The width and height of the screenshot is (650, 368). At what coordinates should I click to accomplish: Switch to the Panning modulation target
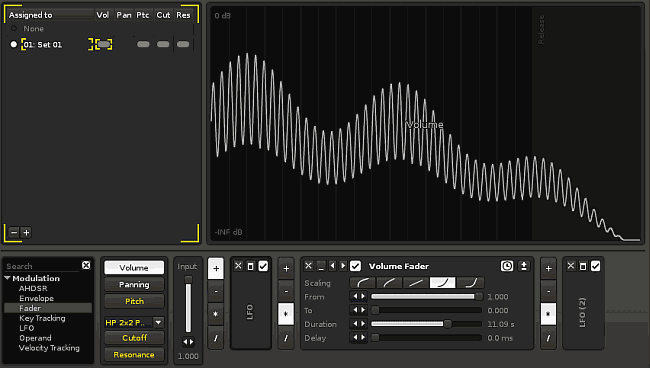(134, 284)
